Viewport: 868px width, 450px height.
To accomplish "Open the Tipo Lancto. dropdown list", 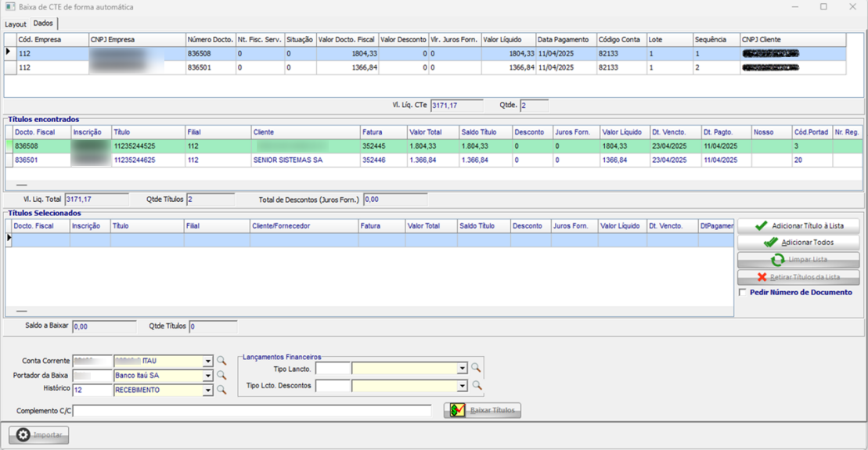I will click(462, 368).
